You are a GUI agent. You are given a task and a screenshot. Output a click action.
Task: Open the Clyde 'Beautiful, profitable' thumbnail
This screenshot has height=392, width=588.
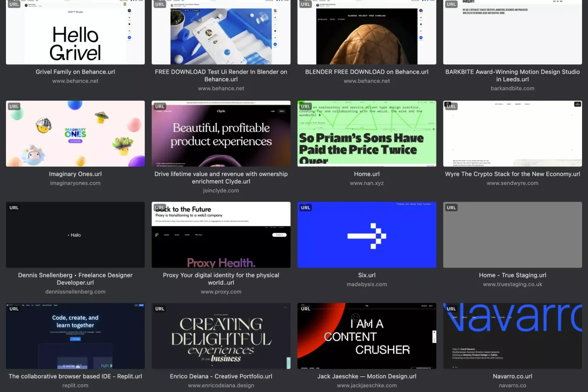pos(221,134)
